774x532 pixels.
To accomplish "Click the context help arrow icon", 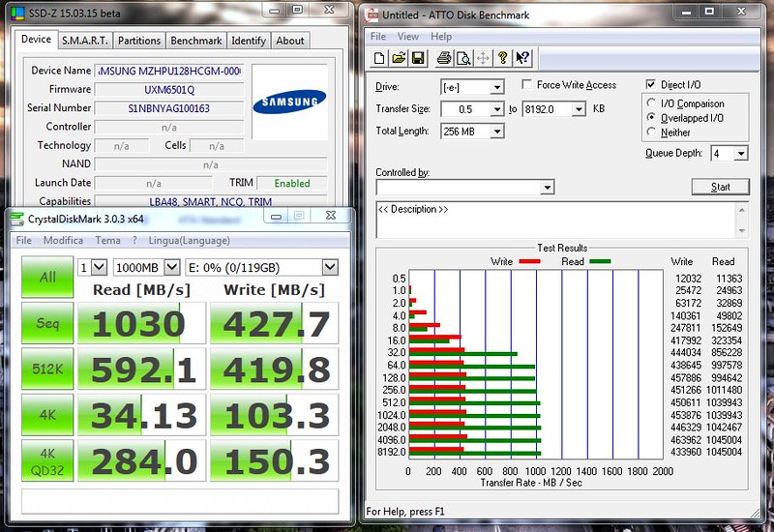I will (x=522, y=58).
